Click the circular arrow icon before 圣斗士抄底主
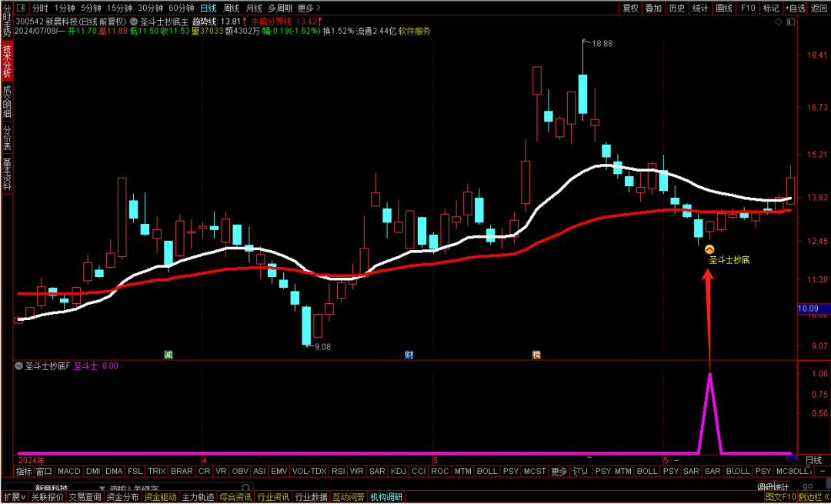This screenshot has width=831, height=504. pyautogui.click(x=135, y=22)
